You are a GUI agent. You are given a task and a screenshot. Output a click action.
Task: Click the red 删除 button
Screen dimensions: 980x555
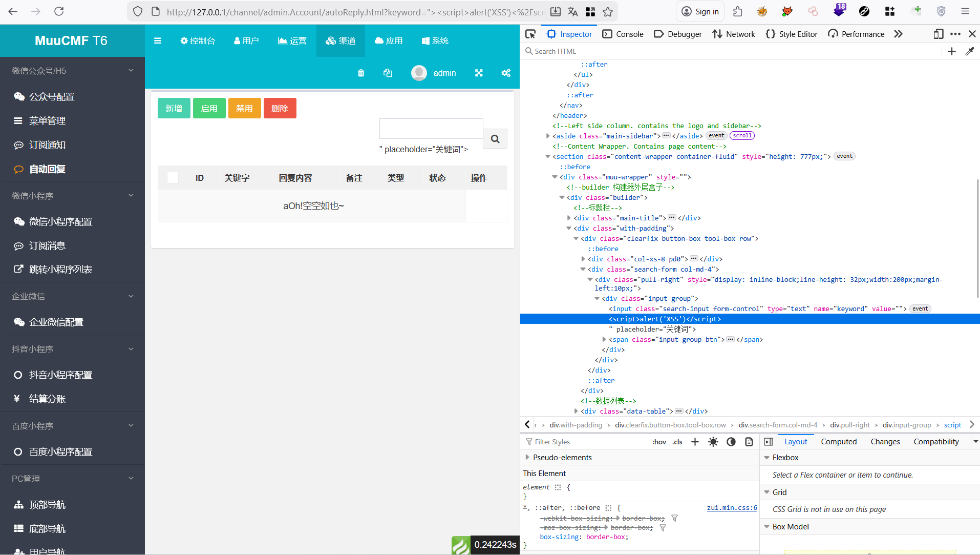click(x=280, y=108)
